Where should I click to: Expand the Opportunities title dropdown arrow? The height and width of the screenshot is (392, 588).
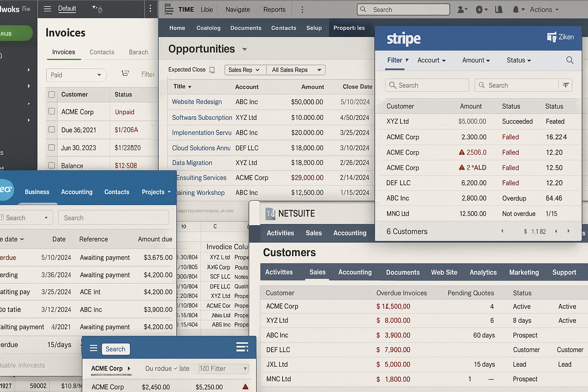(245, 49)
